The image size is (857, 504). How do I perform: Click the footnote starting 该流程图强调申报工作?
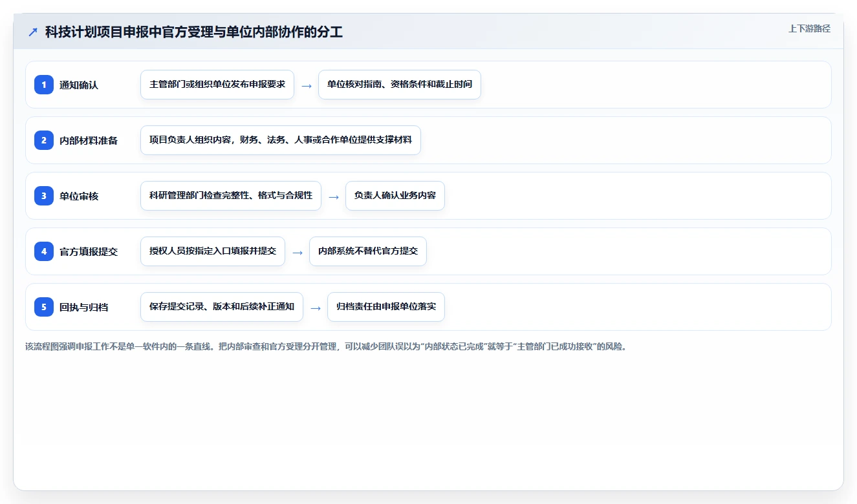click(326, 346)
